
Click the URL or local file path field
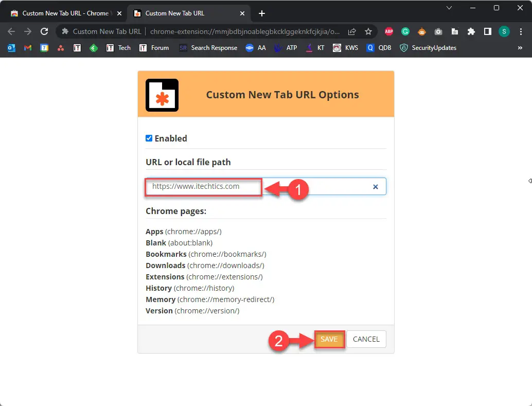tap(265, 186)
